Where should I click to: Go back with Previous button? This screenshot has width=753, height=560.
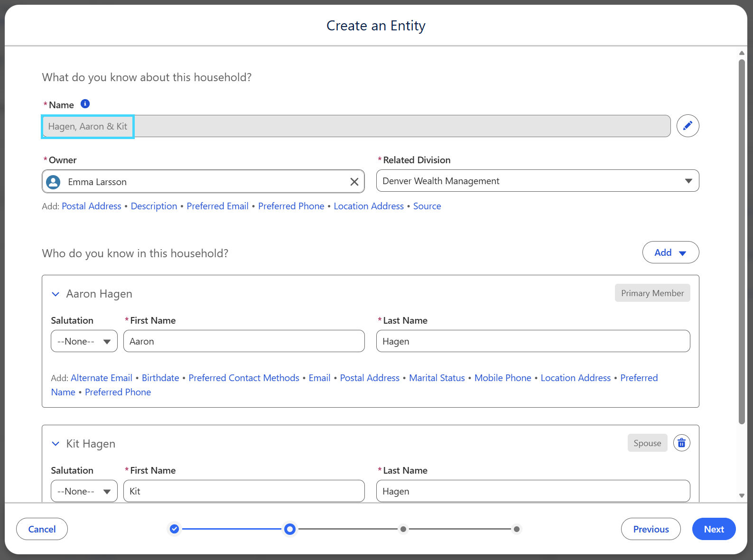(x=651, y=529)
